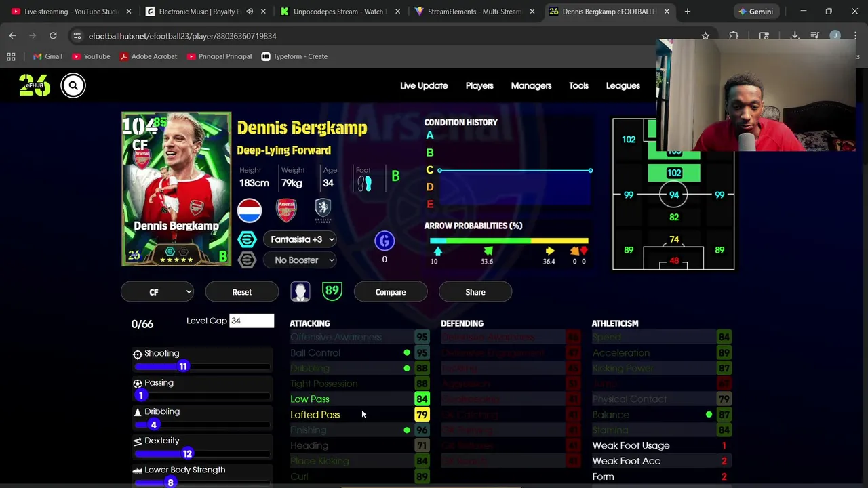Click the Reset button
Screen dimensions: 868x488
(242, 292)
